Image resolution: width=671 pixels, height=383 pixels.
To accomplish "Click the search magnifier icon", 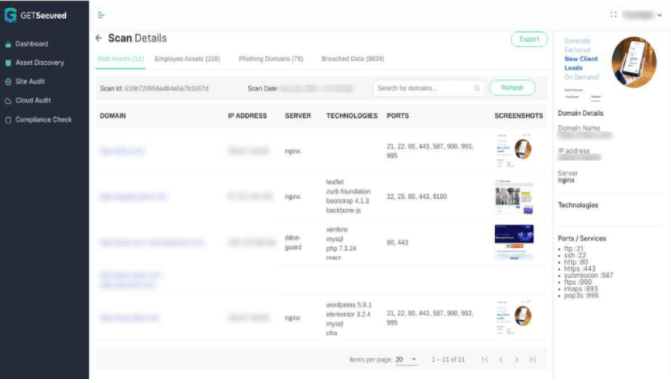I will (477, 88).
